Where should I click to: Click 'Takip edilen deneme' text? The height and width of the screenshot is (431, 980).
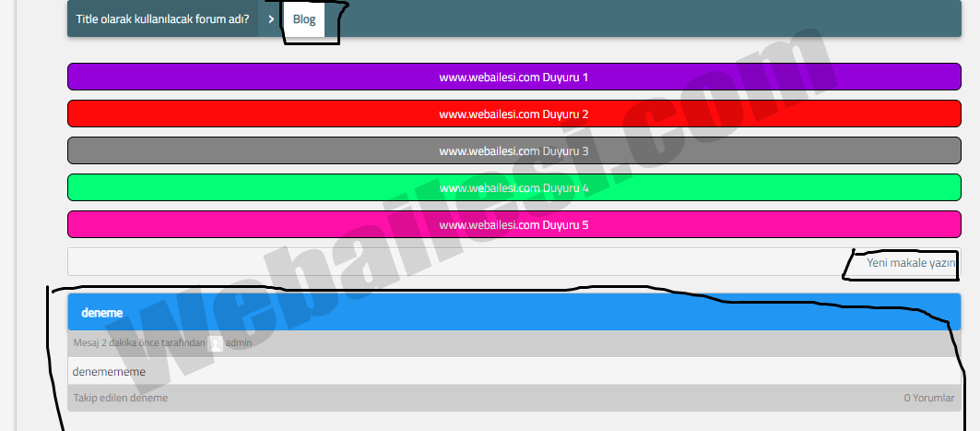[x=121, y=398]
